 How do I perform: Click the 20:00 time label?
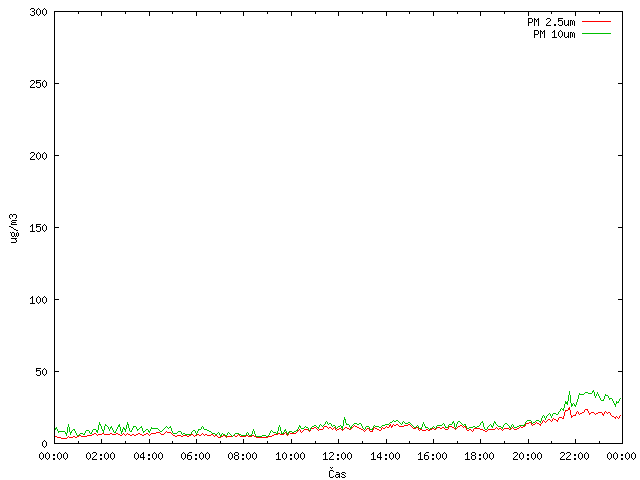coord(527,456)
